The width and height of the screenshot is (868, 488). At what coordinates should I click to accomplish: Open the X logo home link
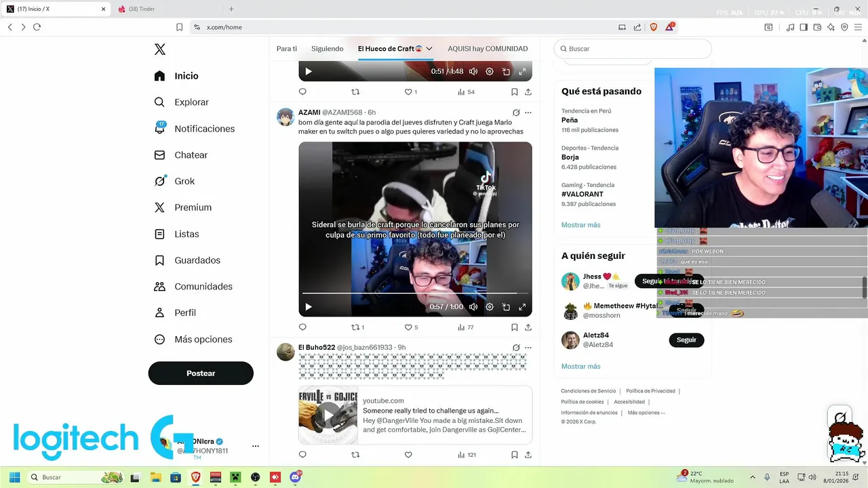pos(160,49)
